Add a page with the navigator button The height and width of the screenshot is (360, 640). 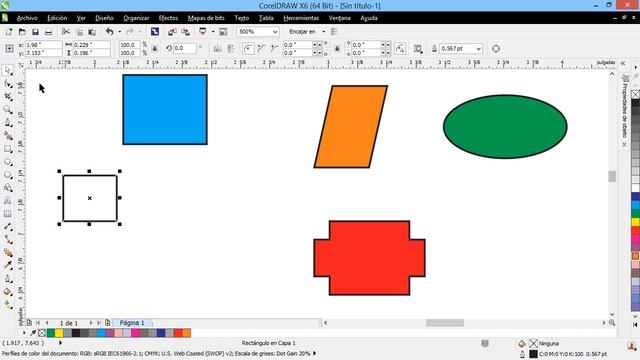click(107, 323)
